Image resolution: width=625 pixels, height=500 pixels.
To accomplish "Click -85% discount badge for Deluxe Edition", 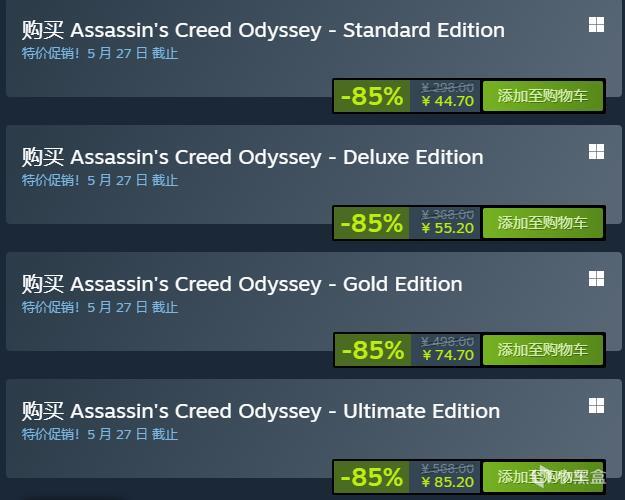I will 372,223.
